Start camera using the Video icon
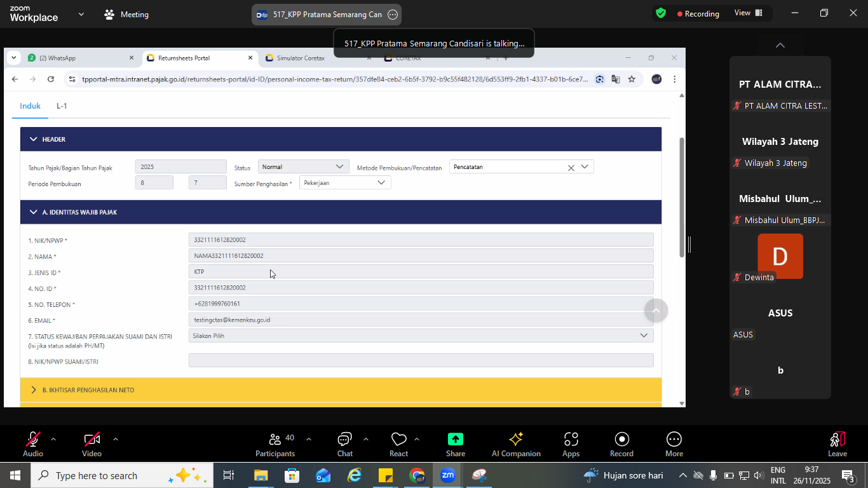This screenshot has width=868, height=488. click(x=92, y=440)
